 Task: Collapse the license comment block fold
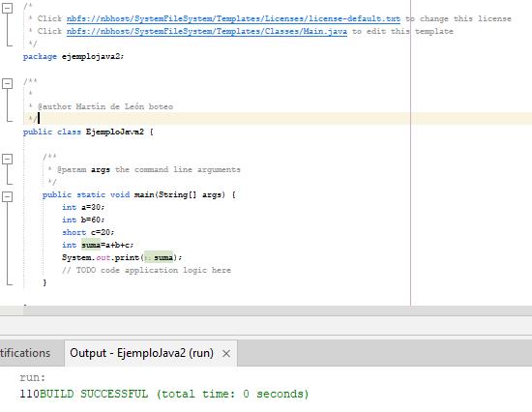(8, 8)
